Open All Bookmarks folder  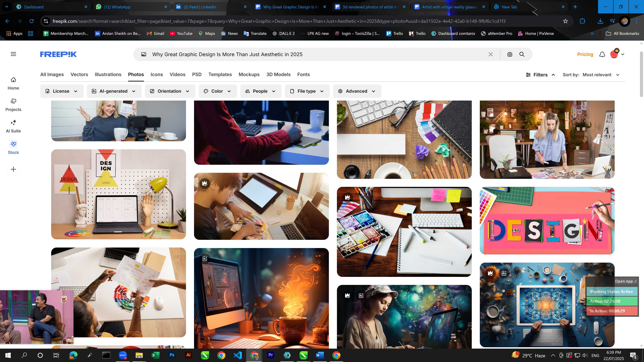point(623,34)
